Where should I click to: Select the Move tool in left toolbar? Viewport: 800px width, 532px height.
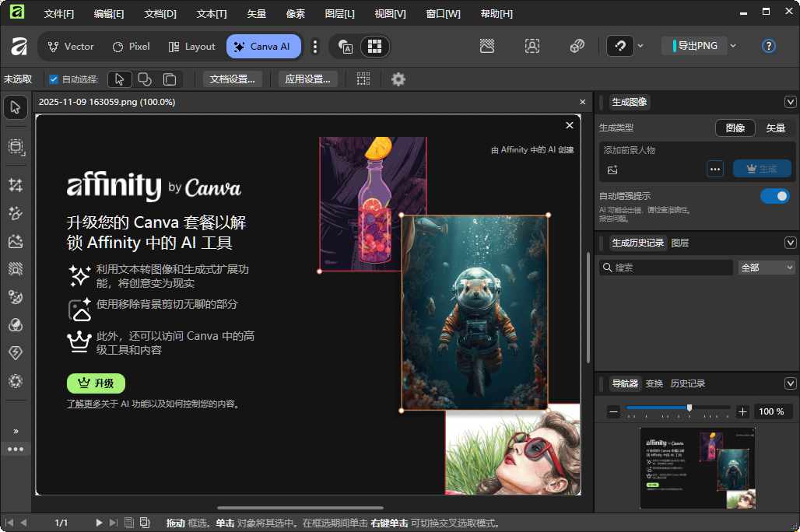pos(15,107)
